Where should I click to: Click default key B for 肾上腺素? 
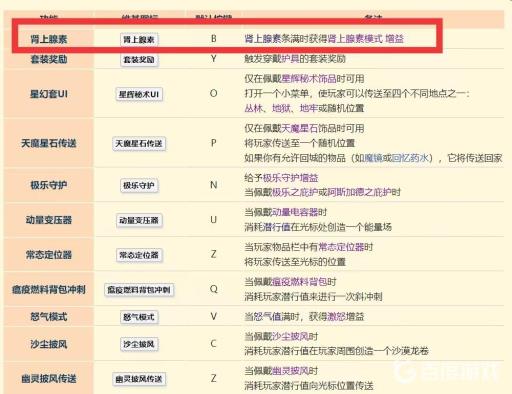pyautogui.click(x=214, y=39)
